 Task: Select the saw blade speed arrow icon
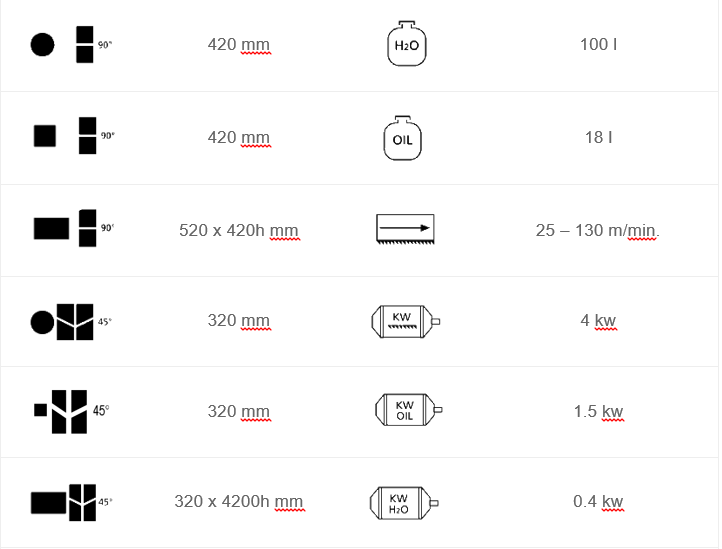point(406,229)
